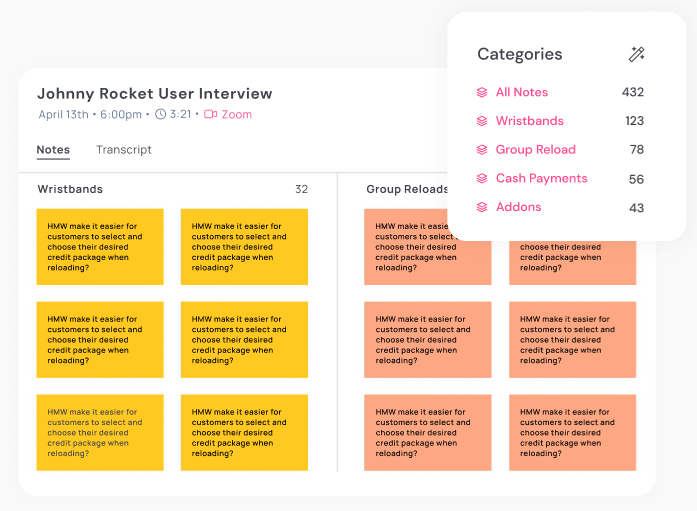Click the Categories panel heading
697x511 pixels.
520,54
